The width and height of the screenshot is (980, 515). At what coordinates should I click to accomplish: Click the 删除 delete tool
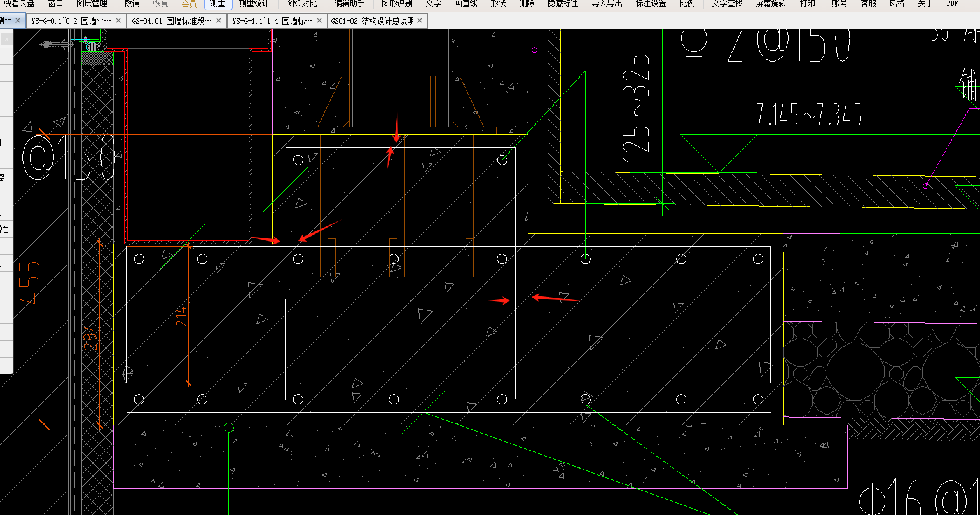pyautogui.click(x=527, y=4)
